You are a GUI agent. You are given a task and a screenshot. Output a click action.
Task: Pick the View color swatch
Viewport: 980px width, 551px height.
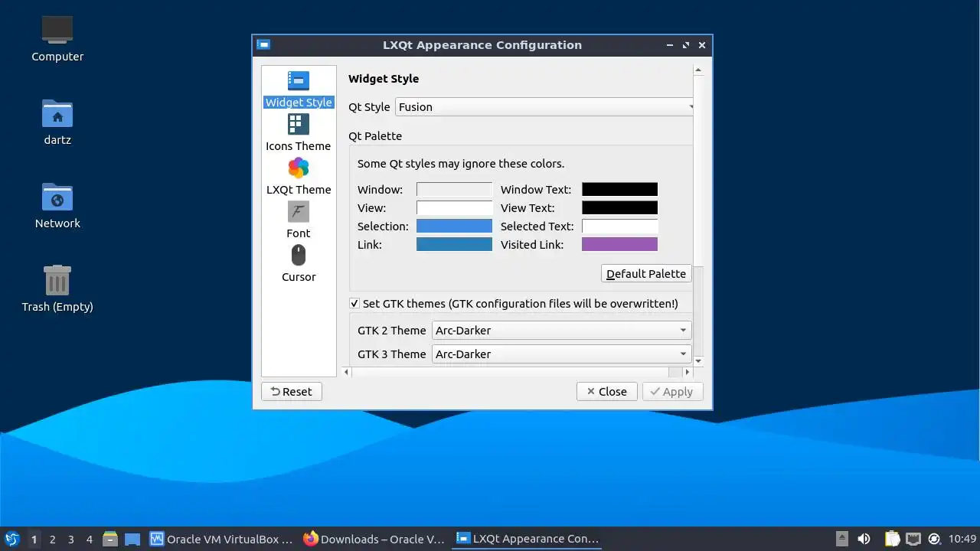454,207
